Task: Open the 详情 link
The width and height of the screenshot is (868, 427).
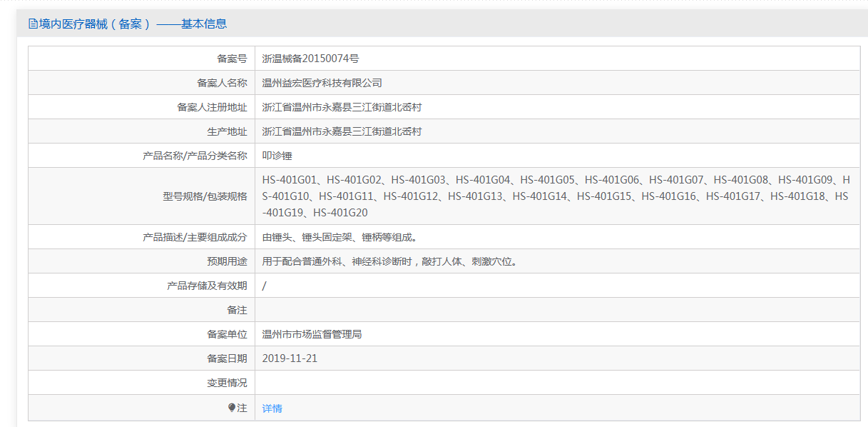Action: (x=272, y=408)
